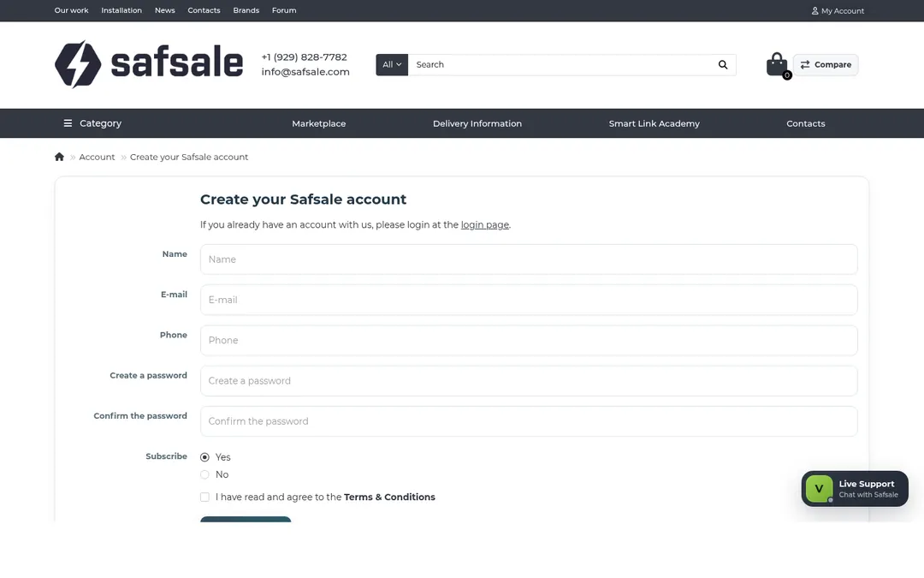Viewport: 924px width, 578px height.
Task: Open Our work in top bar
Action: pos(71,10)
